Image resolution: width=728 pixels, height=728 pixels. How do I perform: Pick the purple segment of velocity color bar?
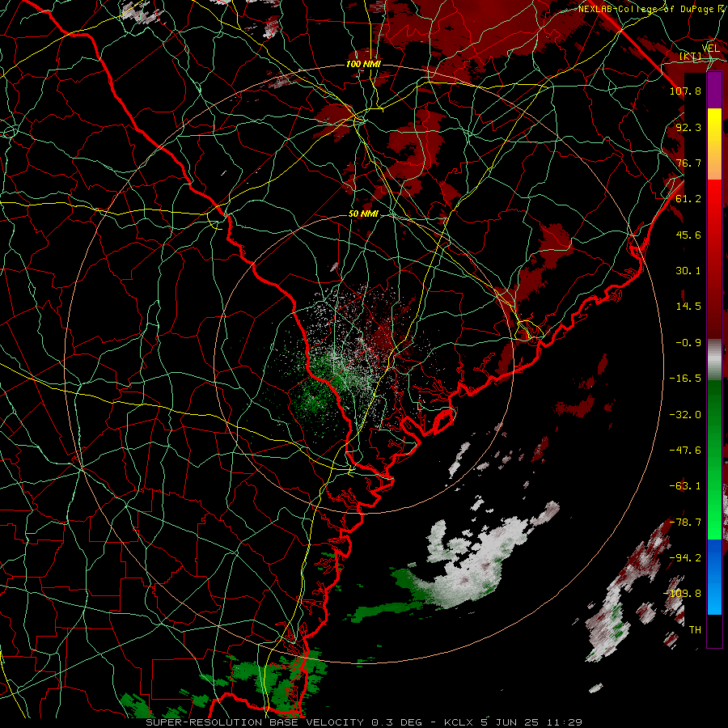[x=714, y=91]
